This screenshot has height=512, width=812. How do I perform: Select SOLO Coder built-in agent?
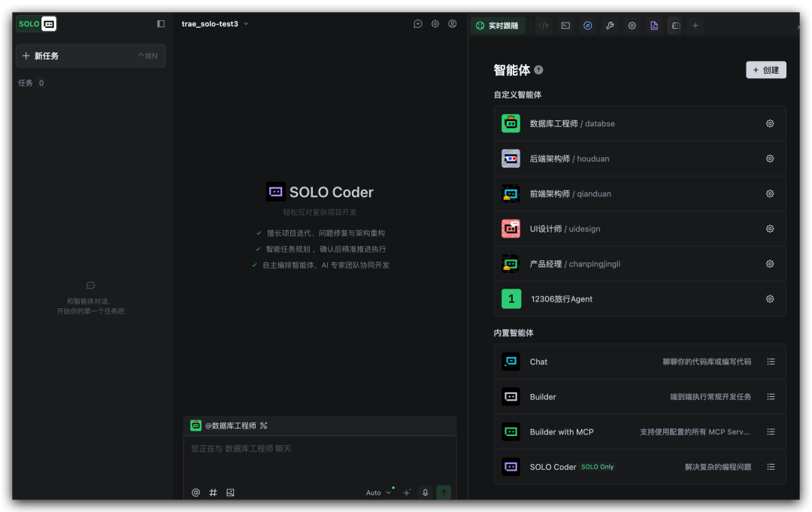640,467
